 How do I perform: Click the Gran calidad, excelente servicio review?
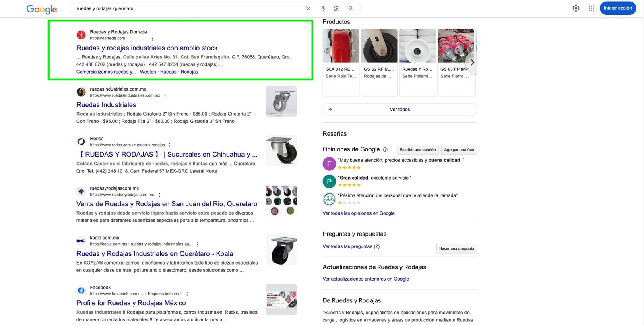[x=375, y=178]
